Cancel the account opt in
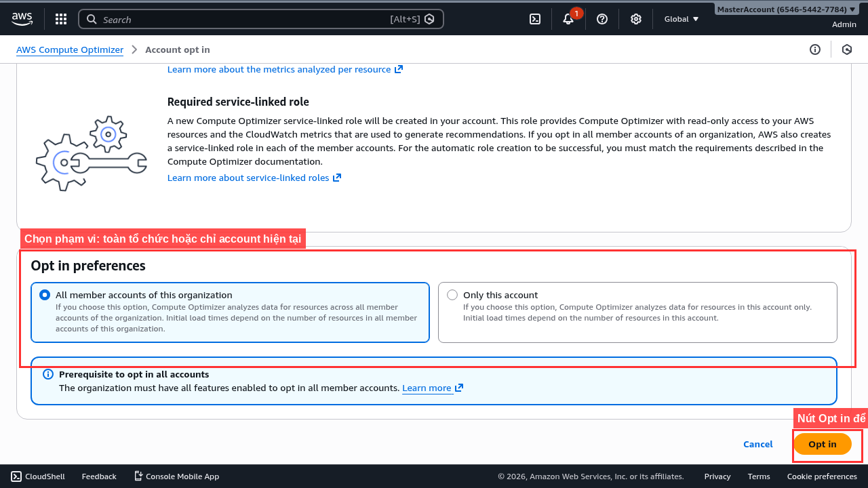 757,444
